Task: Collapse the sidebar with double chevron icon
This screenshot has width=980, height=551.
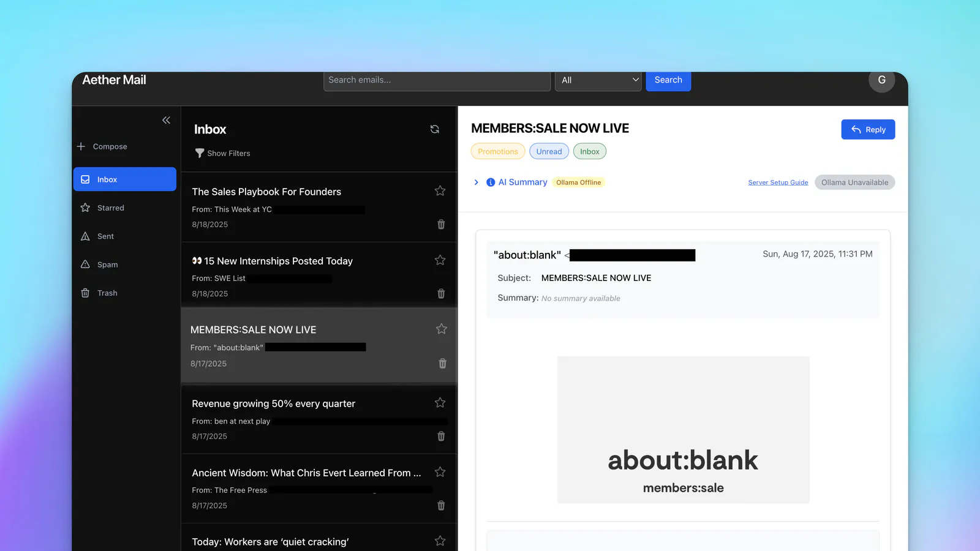Action: [x=166, y=120]
